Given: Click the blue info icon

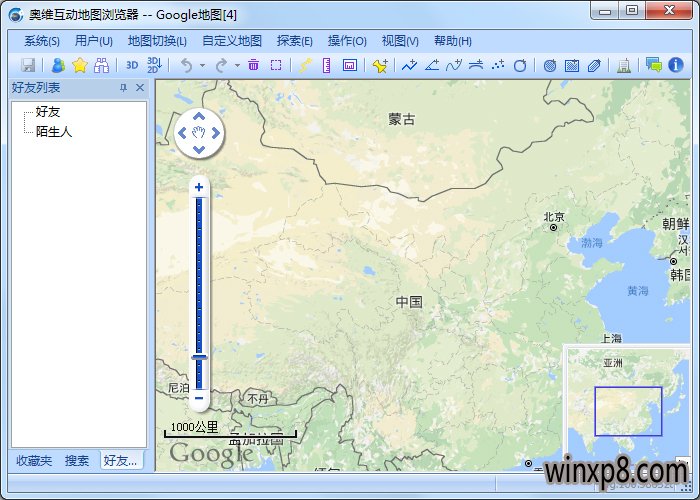Looking at the screenshot, I should 676,65.
